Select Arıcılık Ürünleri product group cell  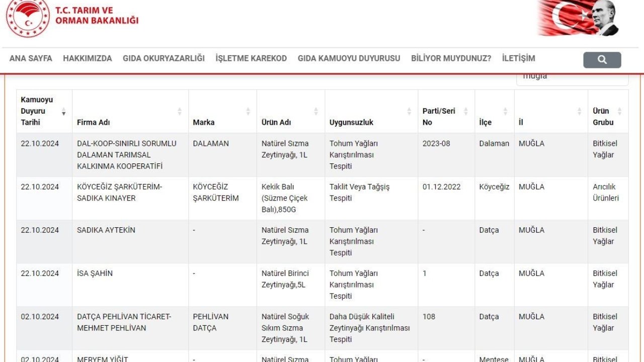(x=608, y=198)
